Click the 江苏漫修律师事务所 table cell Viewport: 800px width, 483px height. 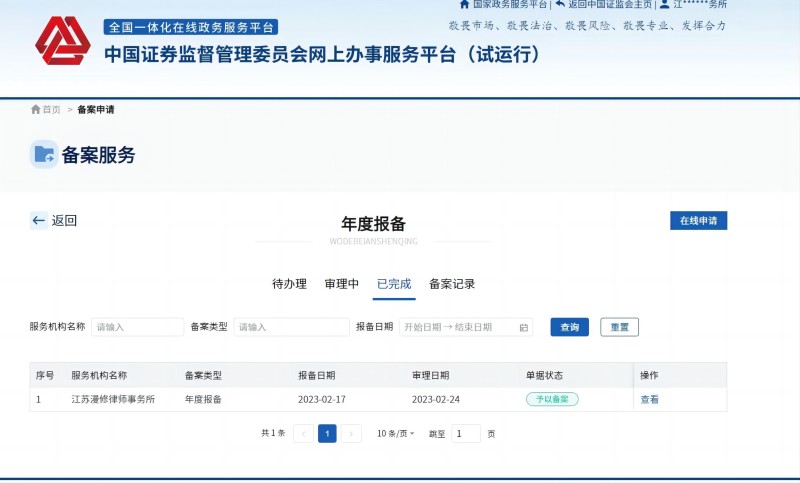pos(113,399)
